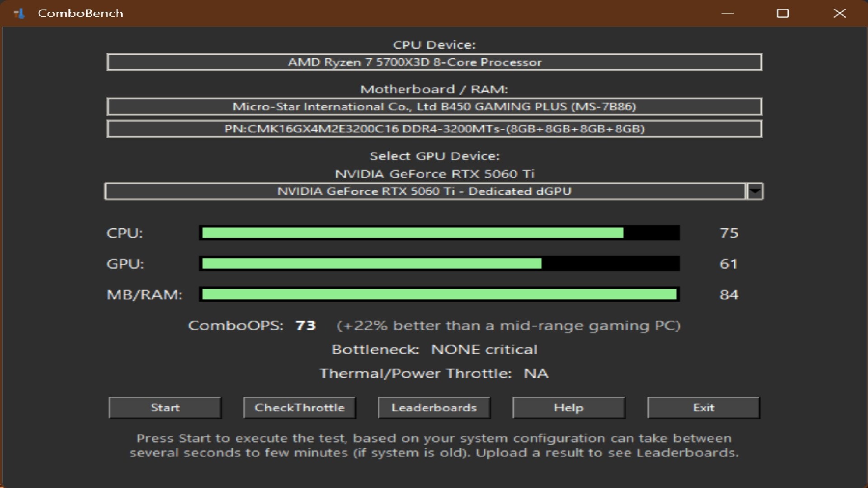The width and height of the screenshot is (868, 488).
Task: Click the MB/RAM score progress bar
Action: (439, 295)
